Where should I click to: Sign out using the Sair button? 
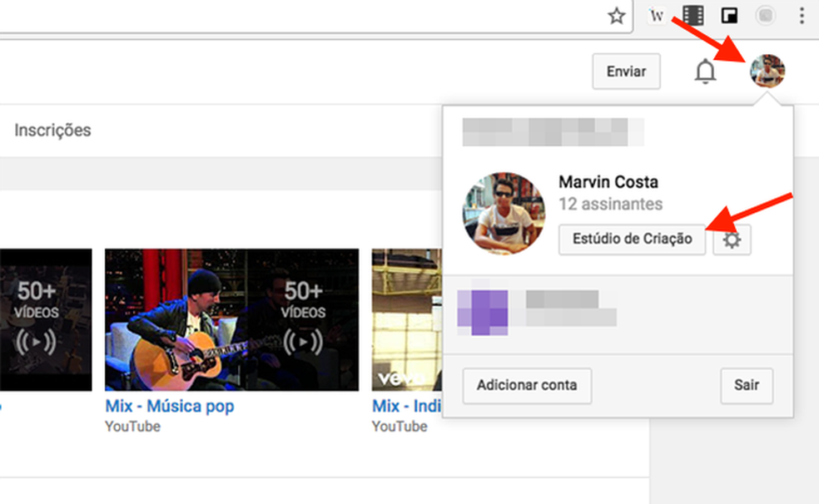(x=746, y=385)
